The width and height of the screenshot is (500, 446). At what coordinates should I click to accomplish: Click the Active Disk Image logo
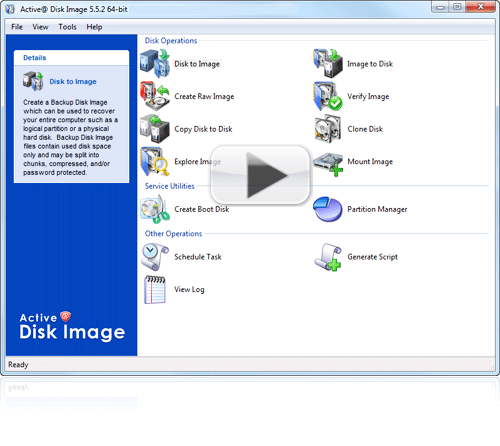[x=72, y=327]
